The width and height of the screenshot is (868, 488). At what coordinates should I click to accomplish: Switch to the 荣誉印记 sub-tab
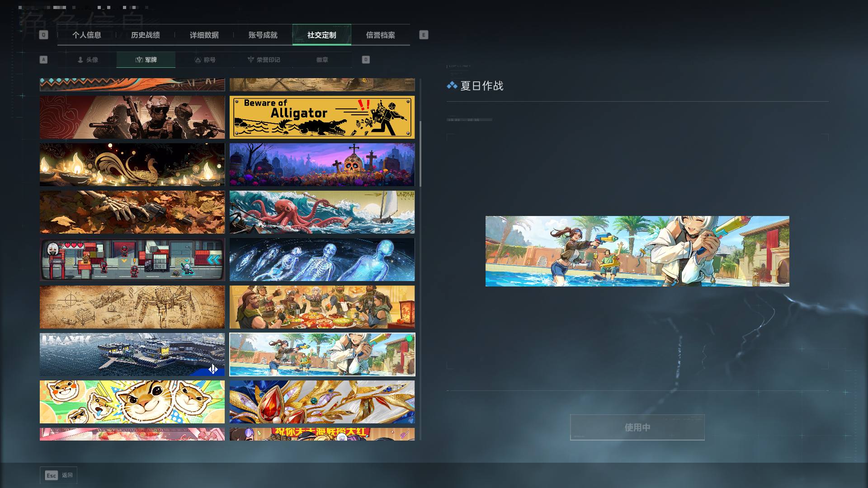(264, 60)
